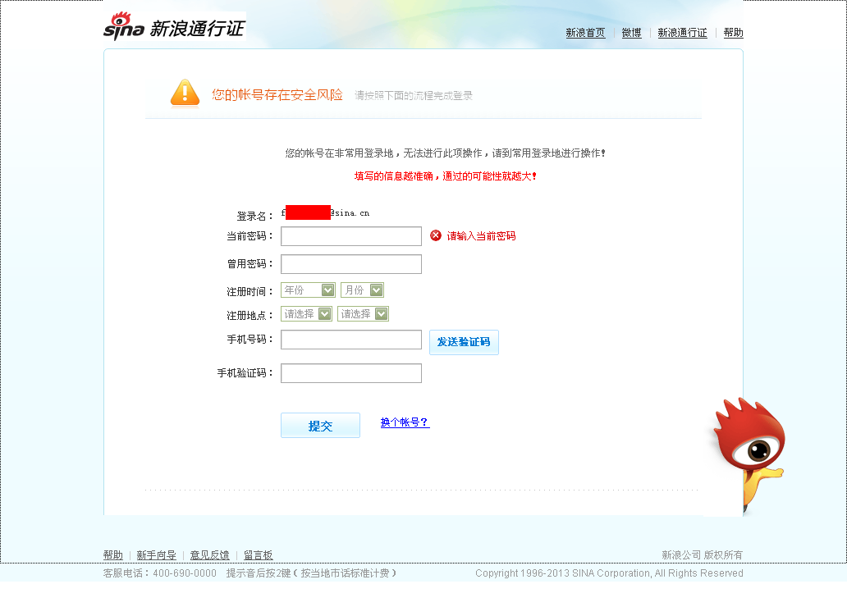This screenshot has width=847, height=616.
Task: Click the Sina 新浪通行证 logo
Action: [x=175, y=26]
